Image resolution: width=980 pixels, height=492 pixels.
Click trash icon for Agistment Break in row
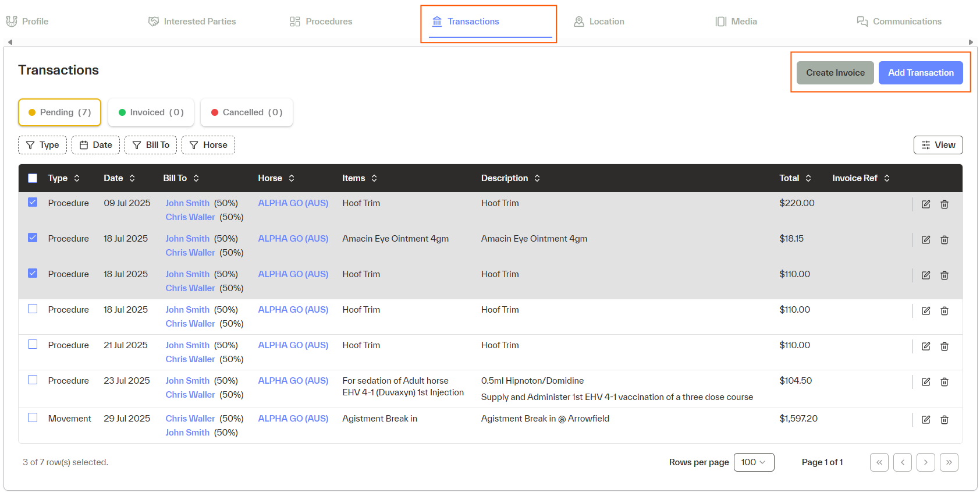click(x=944, y=420)
